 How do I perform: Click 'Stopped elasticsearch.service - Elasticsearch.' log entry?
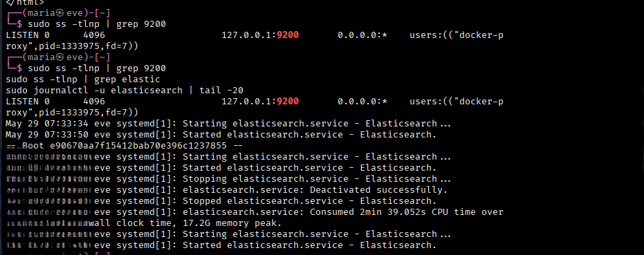click(x=309, y=201)
